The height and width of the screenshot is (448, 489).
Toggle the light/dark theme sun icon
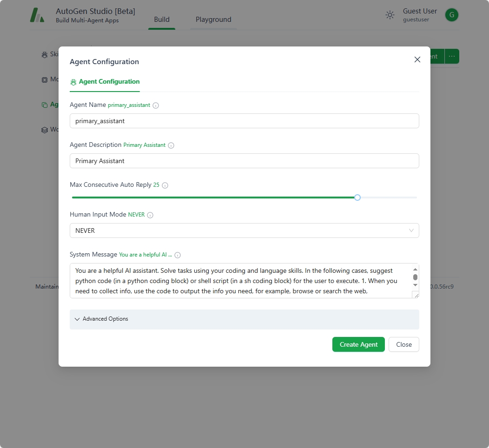pyautogui.click(x=390, y=15)
